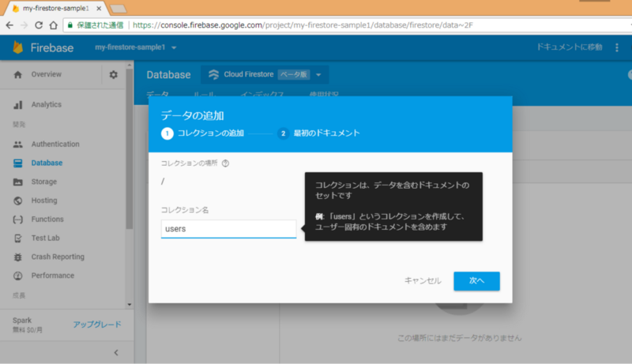Click the キャンセル button

click(x=423, y=281)
